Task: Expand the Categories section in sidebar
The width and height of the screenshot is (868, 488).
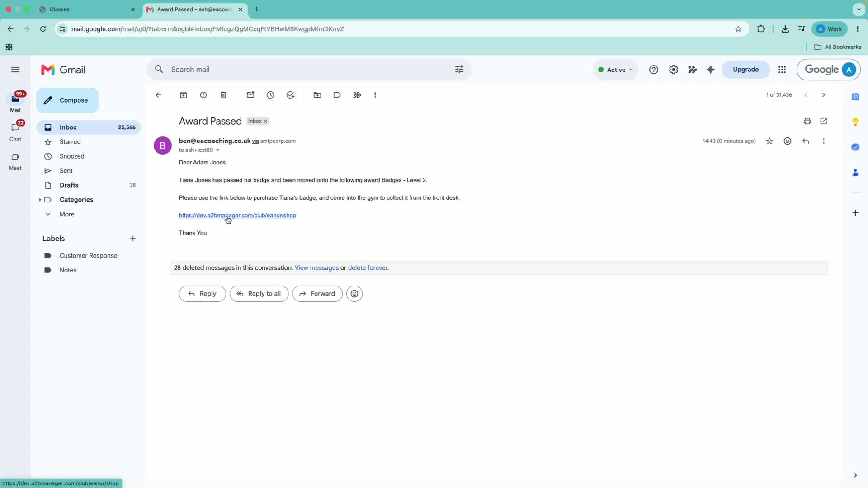Action: tap(40, 200)
